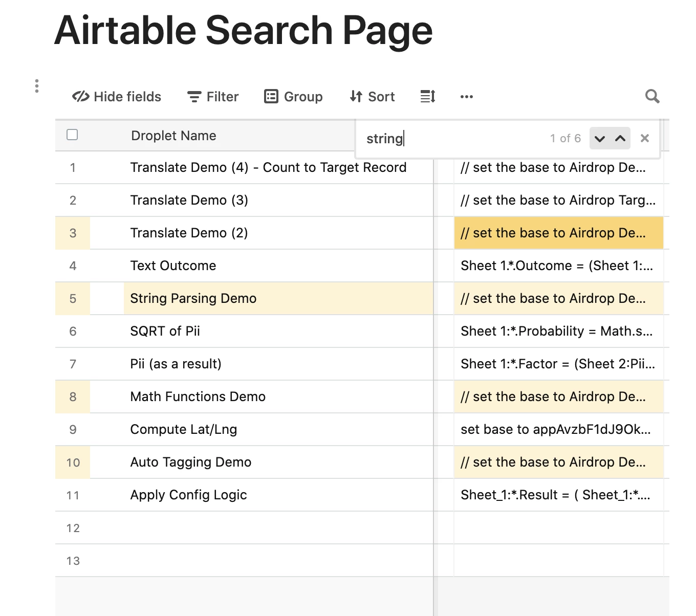696x616 pixels.
Task: Select the 'String Parsing Demo' cell
Action: [278, 298]
